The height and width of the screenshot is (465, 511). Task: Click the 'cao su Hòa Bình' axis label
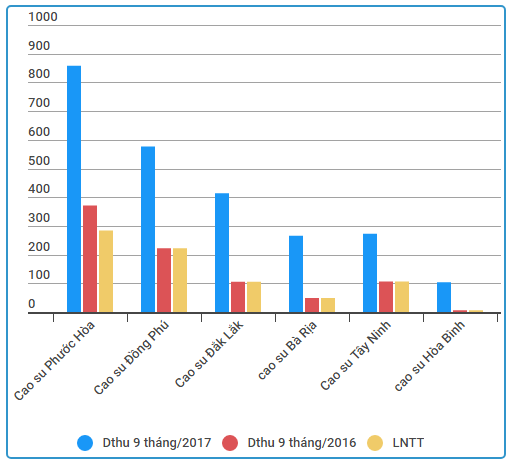pyautogui.click(x=429, y=356)
